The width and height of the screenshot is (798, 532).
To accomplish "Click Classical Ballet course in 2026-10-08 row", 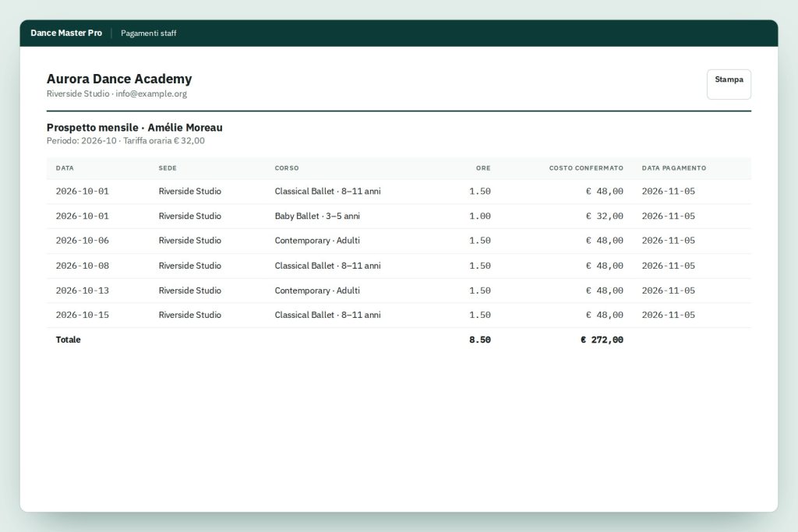I will pyautogui.click(x=328, y=266).
